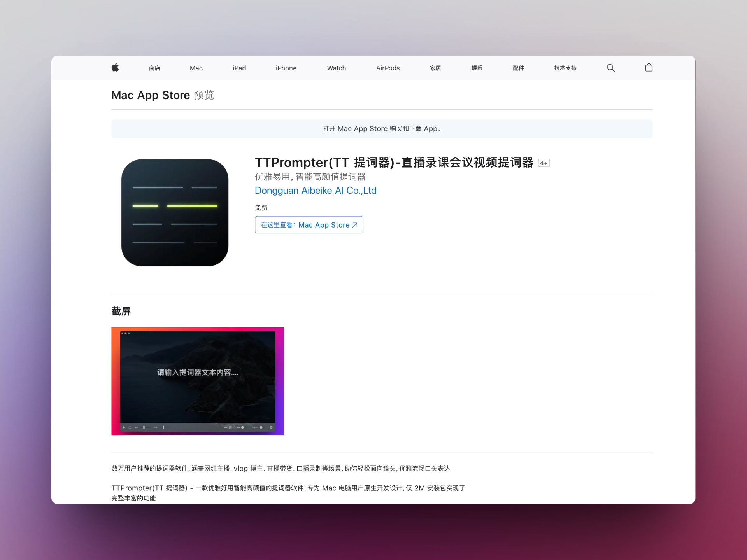Image resolution: width=747 pixels, height=560 pixels.
Task: Open the 娱乐 navigation item
Action: pyautogui.click(x=477, y=68)
